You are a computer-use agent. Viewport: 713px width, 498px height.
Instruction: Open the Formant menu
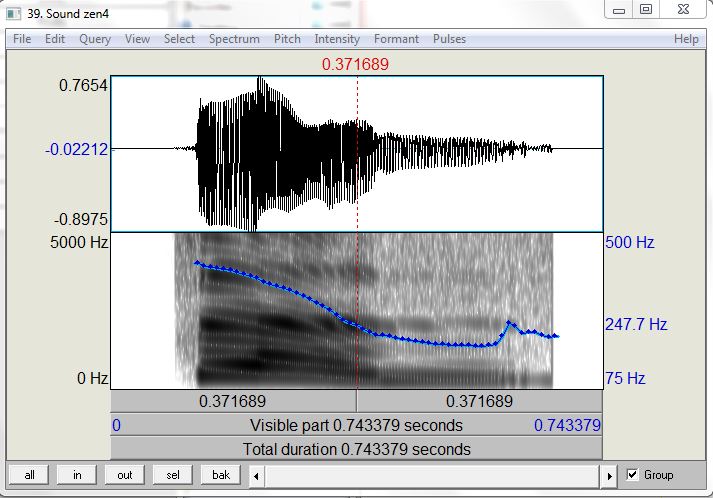(x=396, y=39)
